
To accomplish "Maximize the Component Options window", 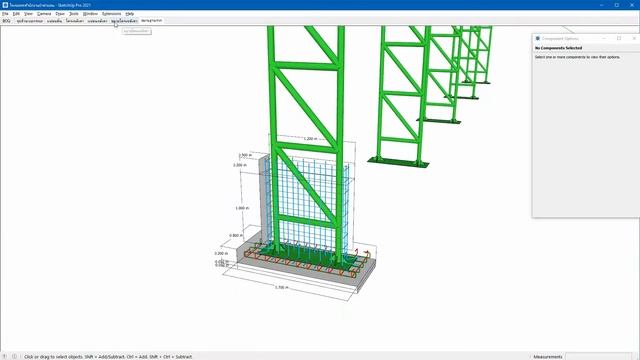I will (x=619, y=38).
